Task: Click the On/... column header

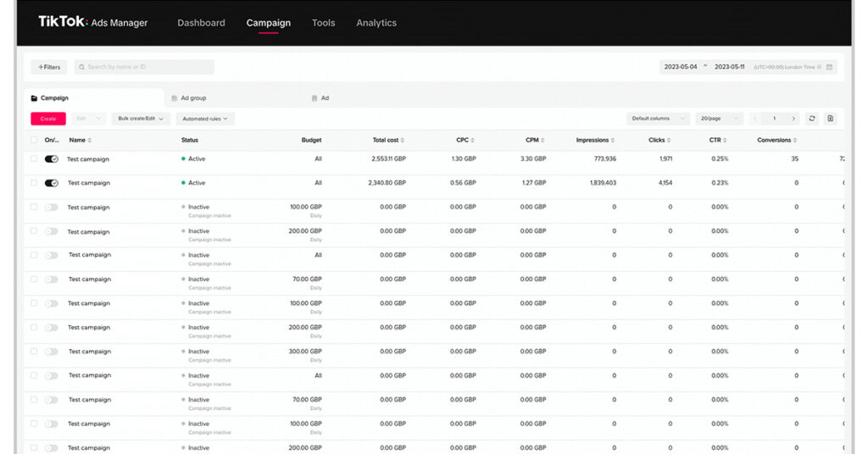Action: [52, 140]
